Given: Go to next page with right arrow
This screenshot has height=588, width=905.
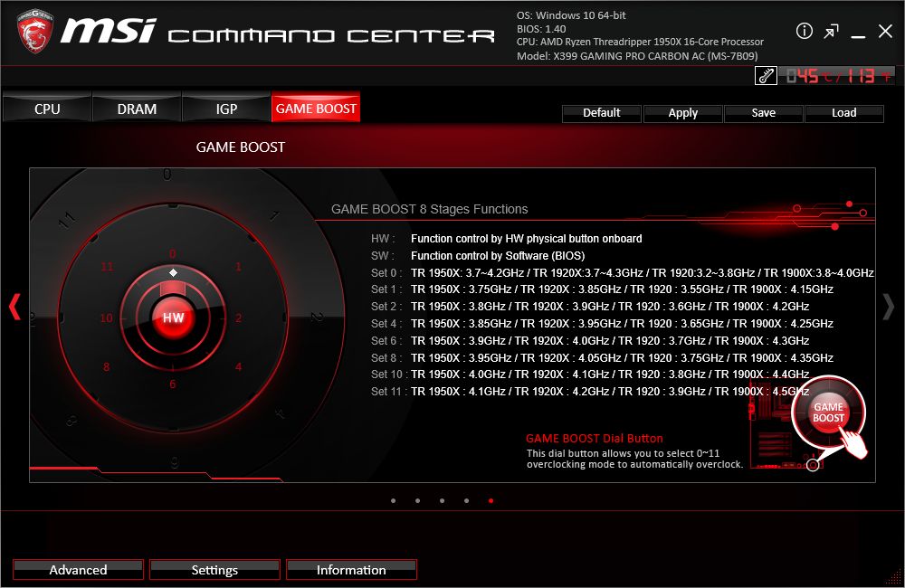Looking at the screenshot, I should [889, 307].
